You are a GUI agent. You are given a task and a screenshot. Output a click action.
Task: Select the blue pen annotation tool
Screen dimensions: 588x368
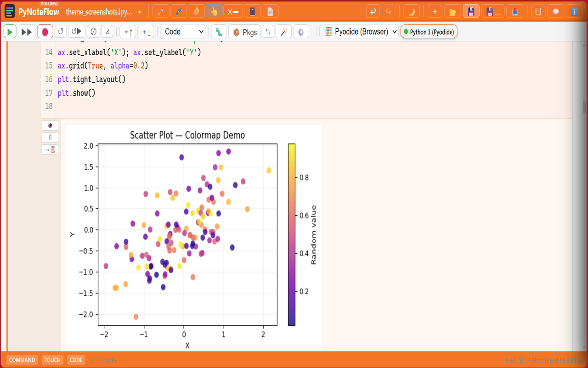178,11
